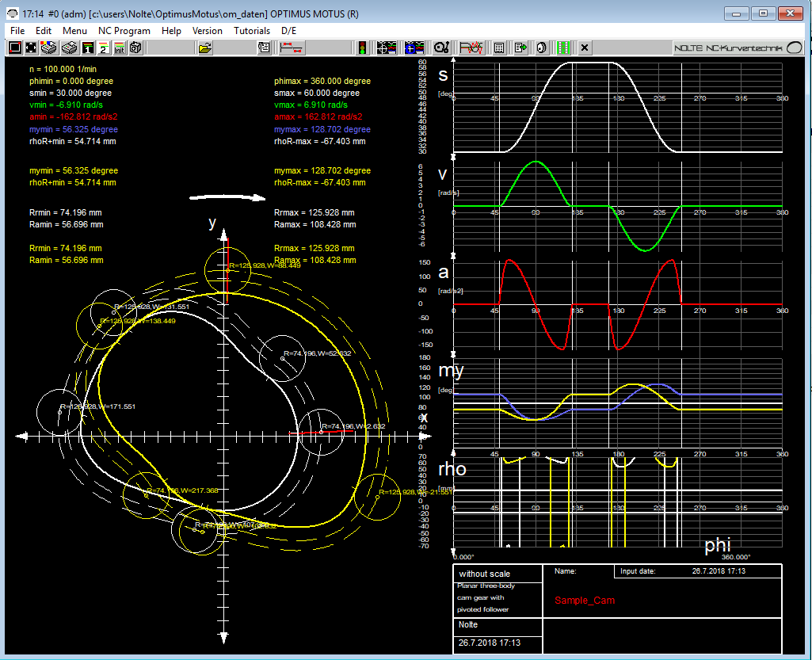812x660 pixels.
Task: Click the "1" window toolbar icon
Action: (x=87, y=48)
